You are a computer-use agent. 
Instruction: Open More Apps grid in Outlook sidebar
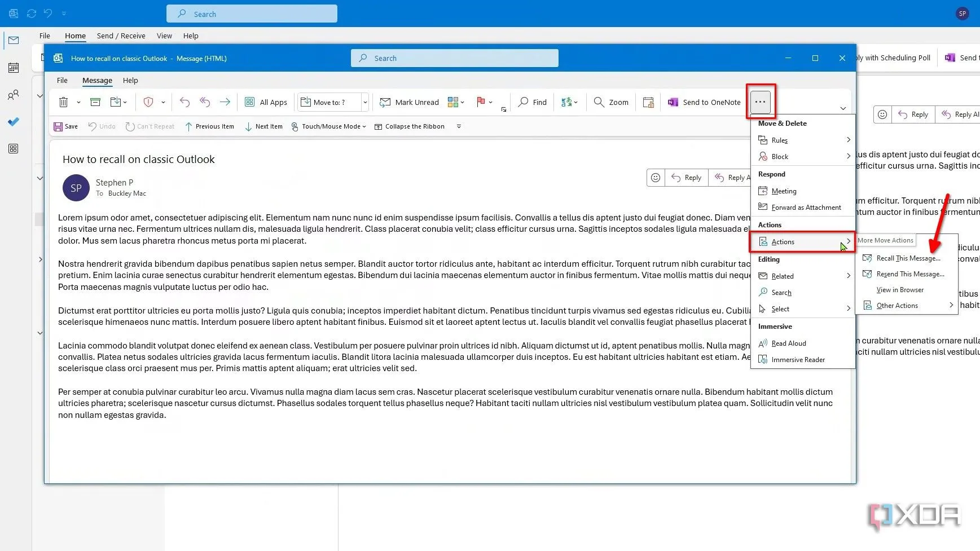click(14, 148)
